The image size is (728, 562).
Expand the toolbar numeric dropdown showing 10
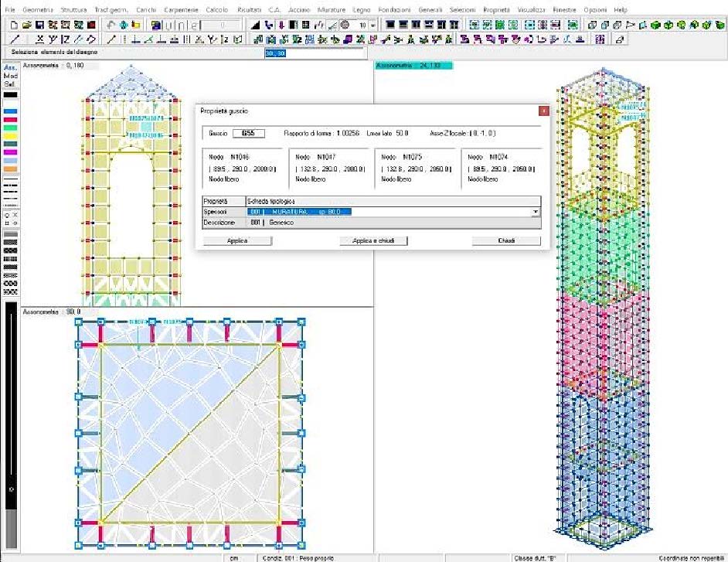coord(373,25)
